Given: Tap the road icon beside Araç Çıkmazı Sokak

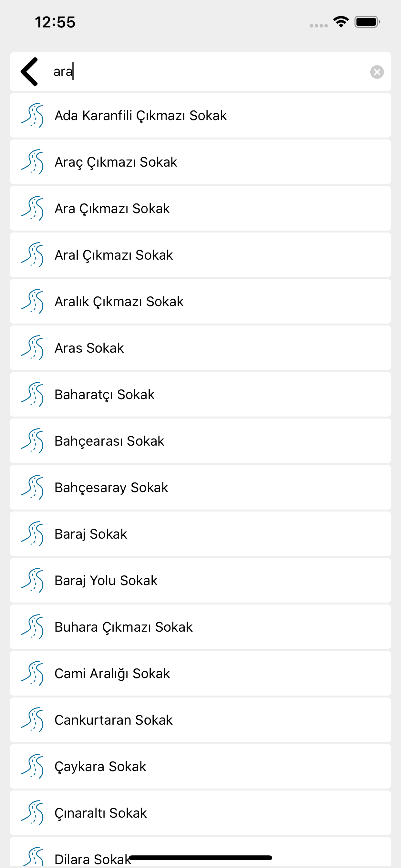Looking at the screenshot, I should tap(32, 162).
